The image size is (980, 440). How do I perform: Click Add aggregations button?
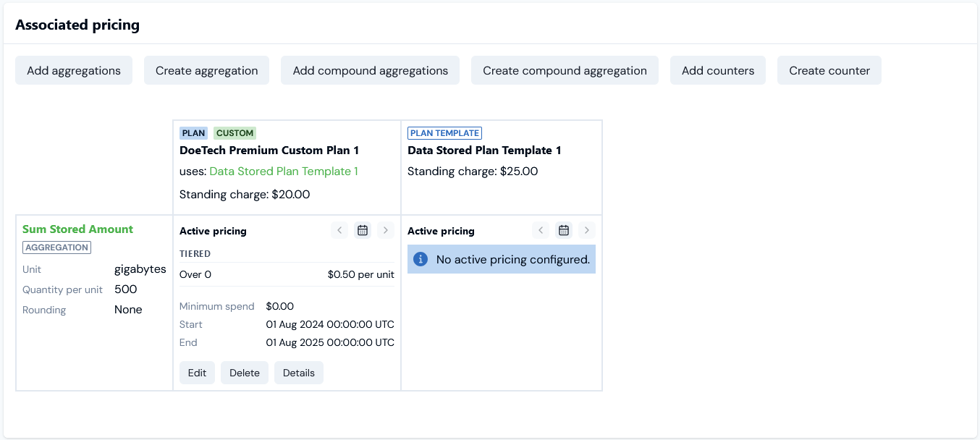[x=74, y=70]
